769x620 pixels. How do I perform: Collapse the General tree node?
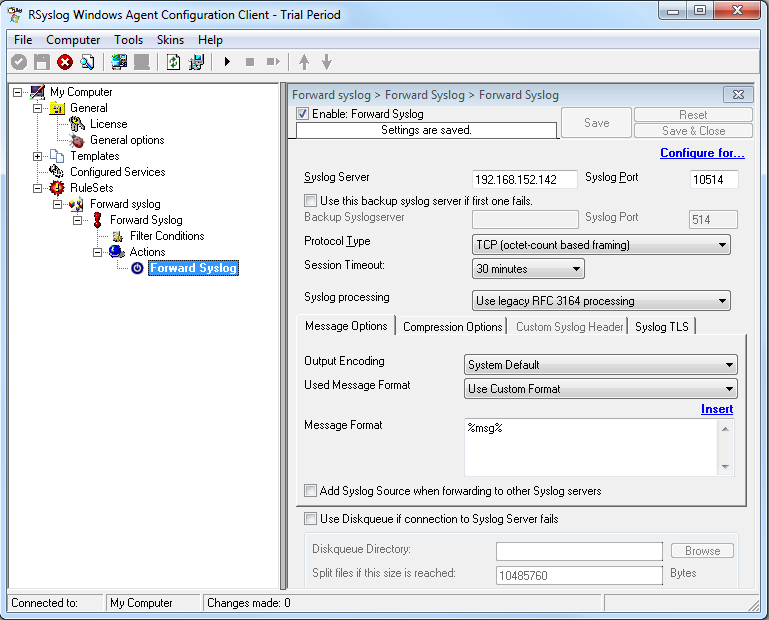37,108
